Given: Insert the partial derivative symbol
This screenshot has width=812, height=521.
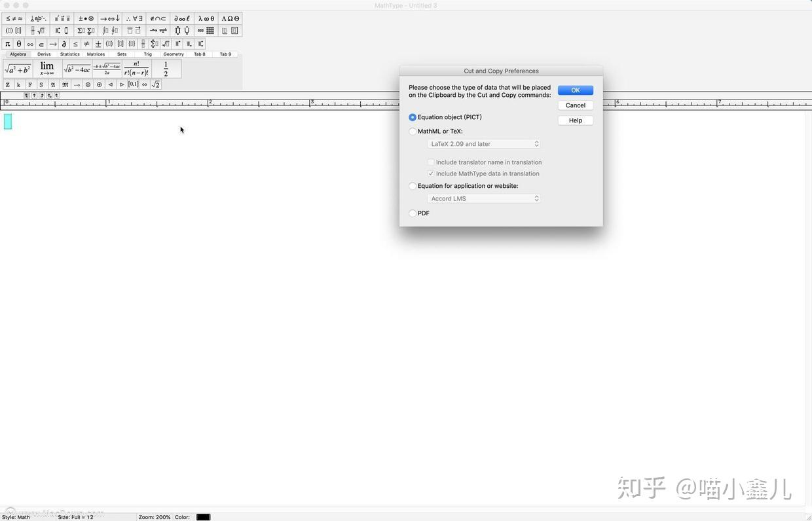Looking at the screenshot, I should point(64,44).
